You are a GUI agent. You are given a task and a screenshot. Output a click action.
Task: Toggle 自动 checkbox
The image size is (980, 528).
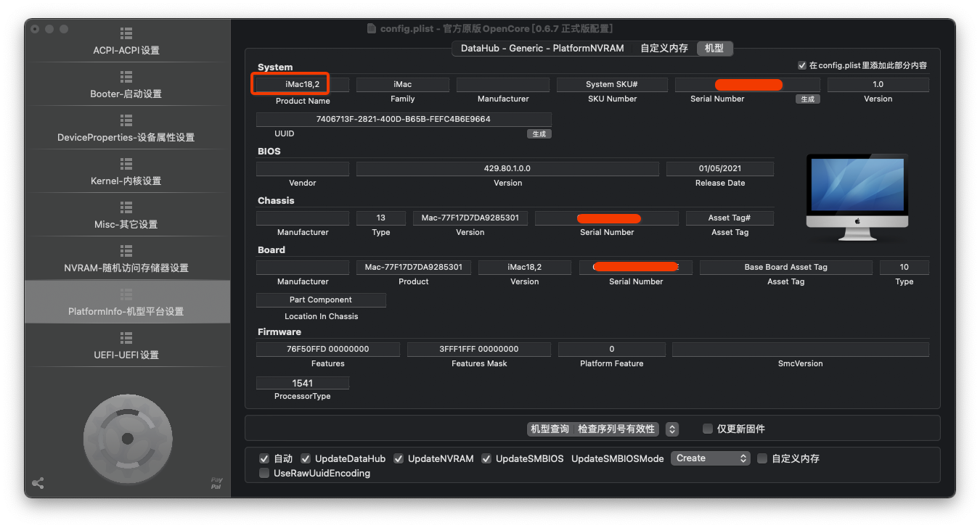[264, 458]
